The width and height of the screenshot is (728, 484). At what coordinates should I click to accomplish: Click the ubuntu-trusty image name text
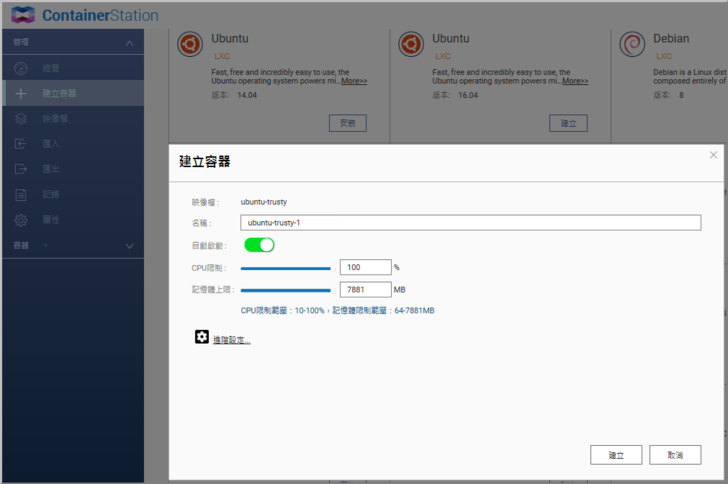[x=264, y=202]
